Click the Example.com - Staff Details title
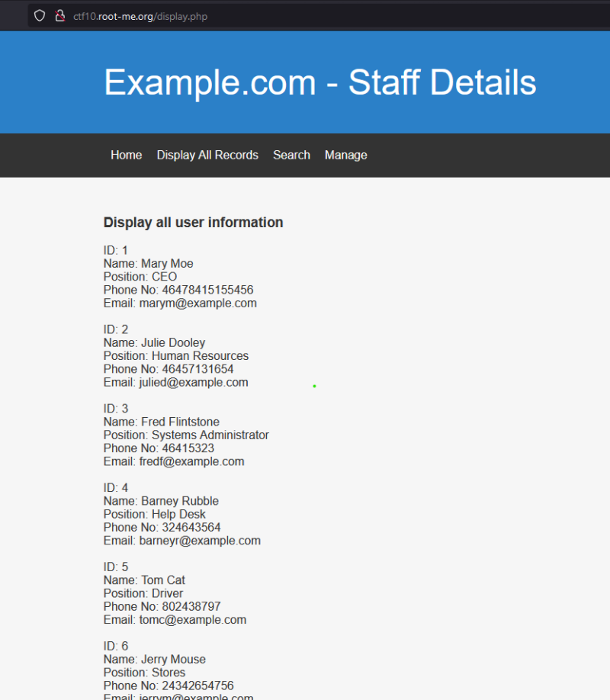The image size is (610, 700). [319, 82]
